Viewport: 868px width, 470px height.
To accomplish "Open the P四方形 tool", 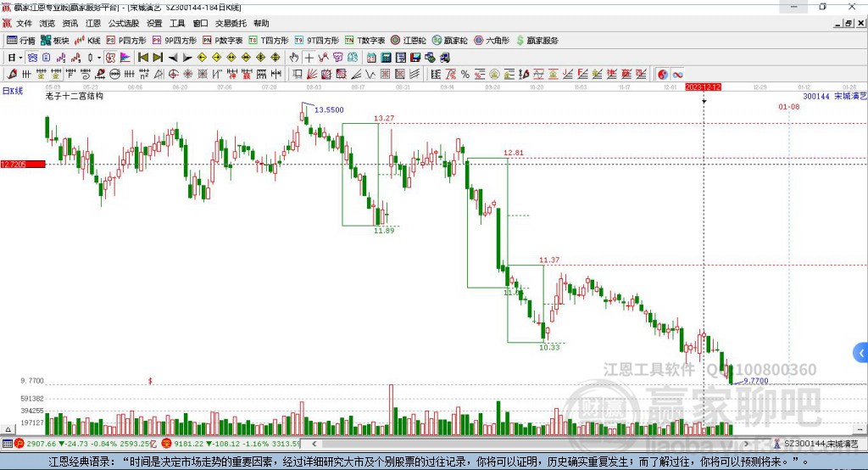I will pos(126,41).
